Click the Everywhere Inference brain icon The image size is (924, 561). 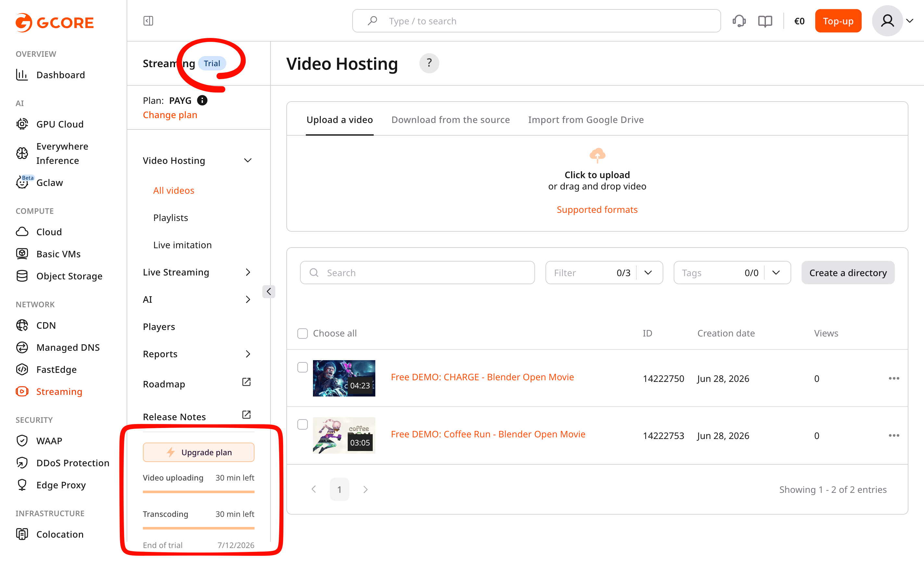pos(22,153)
